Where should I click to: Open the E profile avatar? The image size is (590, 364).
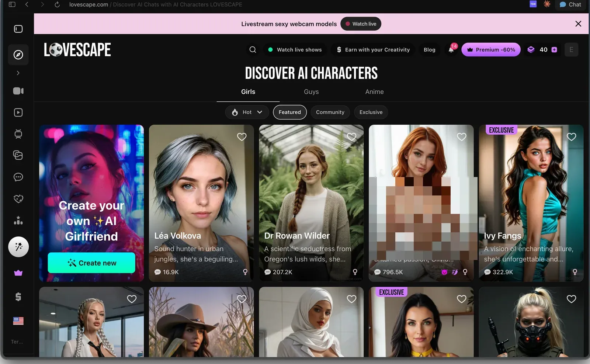(x=571, y=49)
